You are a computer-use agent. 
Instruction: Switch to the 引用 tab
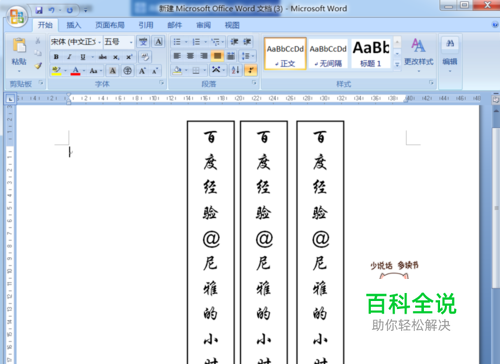tap(146, 25)
